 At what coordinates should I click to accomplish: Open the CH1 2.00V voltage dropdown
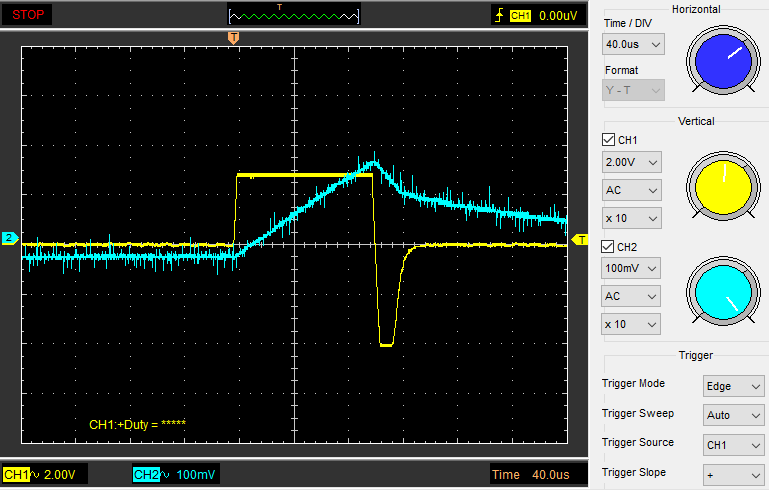(x=633, y=162)
